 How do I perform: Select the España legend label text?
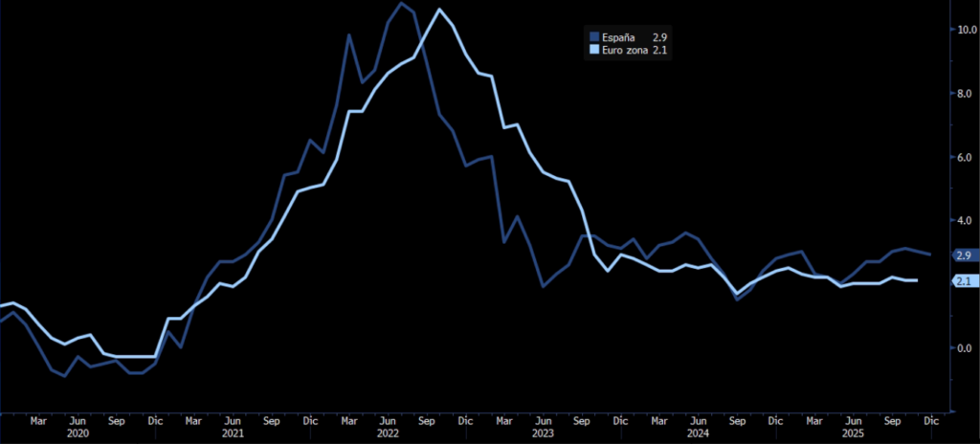617,36
